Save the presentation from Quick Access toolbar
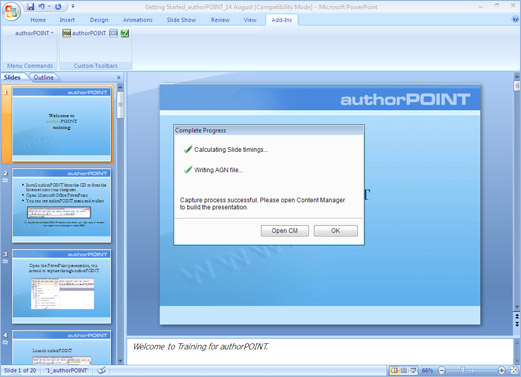Screen dimensions: 521x377 pos(31,7)
